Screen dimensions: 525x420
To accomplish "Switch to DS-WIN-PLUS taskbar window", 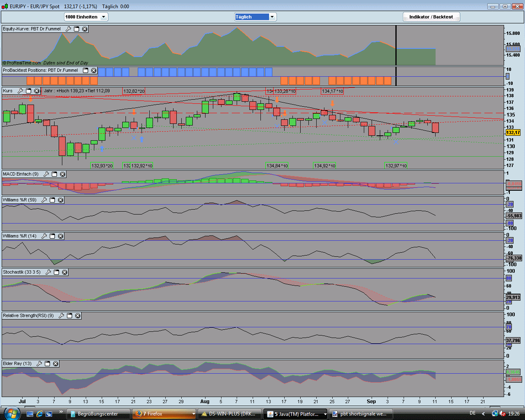I will tap(230, 414).
